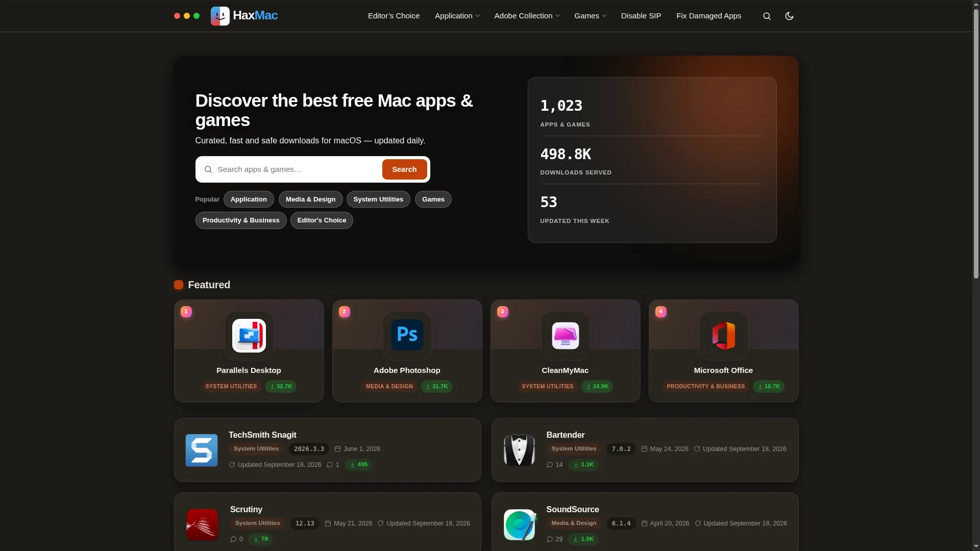
Task: Open the HaxMac logo home link
Action: (x=244, y=16)
